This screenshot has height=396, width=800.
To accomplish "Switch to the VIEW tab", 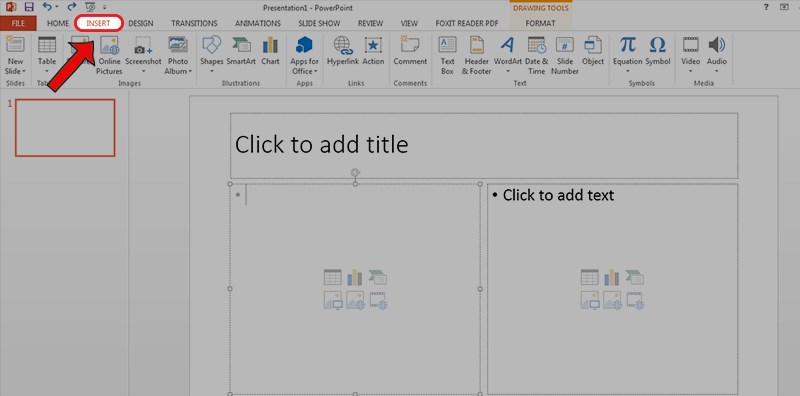I will [x=409, y=23].
